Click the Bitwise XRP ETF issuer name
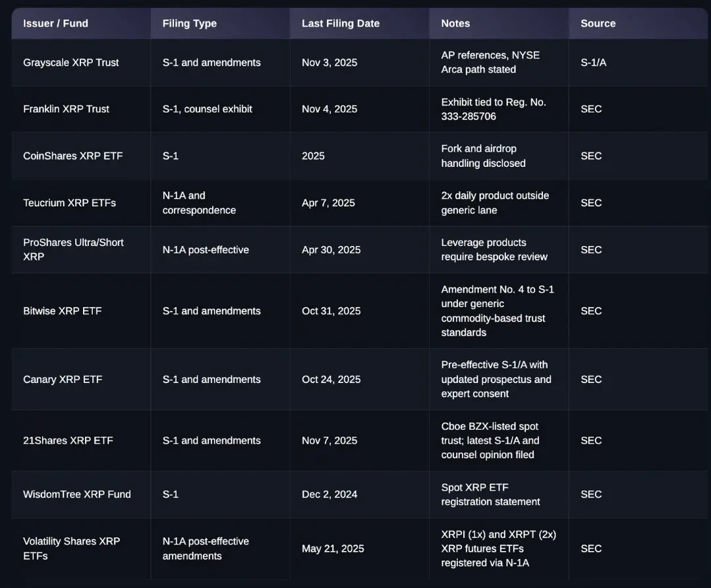This screenshot has height=588, width=711. [62, 311]
